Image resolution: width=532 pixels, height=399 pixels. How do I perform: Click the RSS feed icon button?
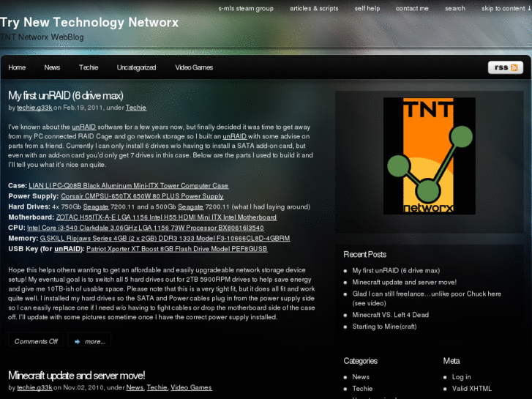click(505, 67)
